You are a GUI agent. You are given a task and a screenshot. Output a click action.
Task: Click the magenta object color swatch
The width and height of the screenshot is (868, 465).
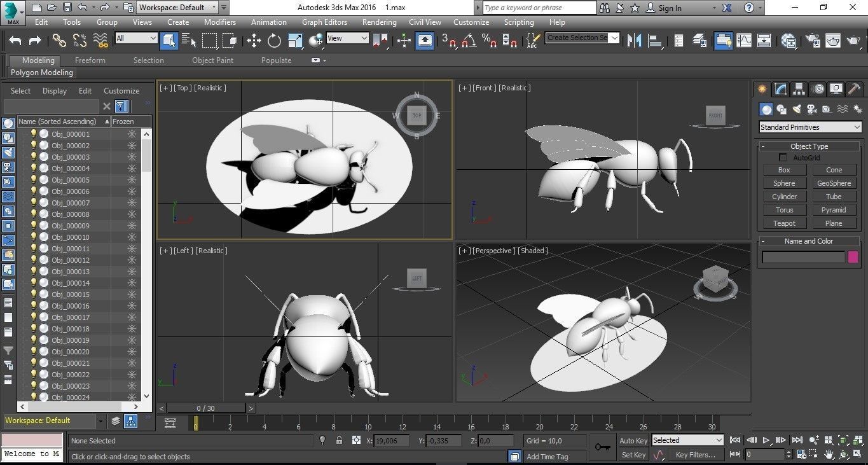click(853, 257)
